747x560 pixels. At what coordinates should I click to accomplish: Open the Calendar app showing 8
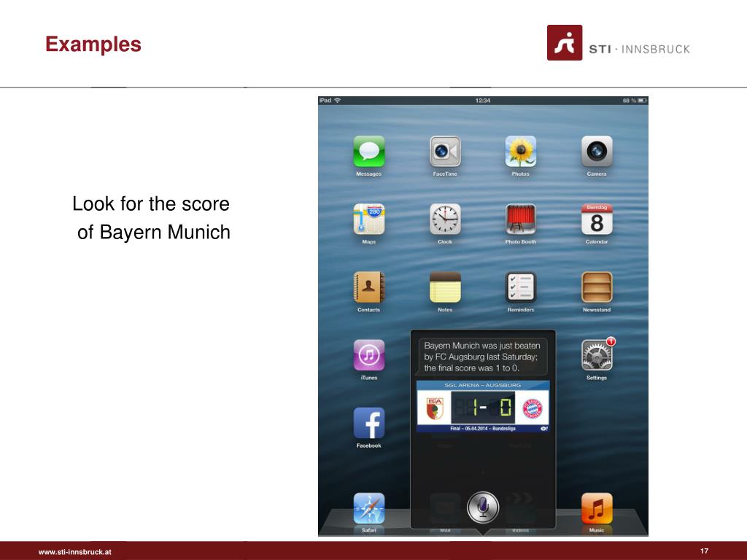(x=597, y=219)
